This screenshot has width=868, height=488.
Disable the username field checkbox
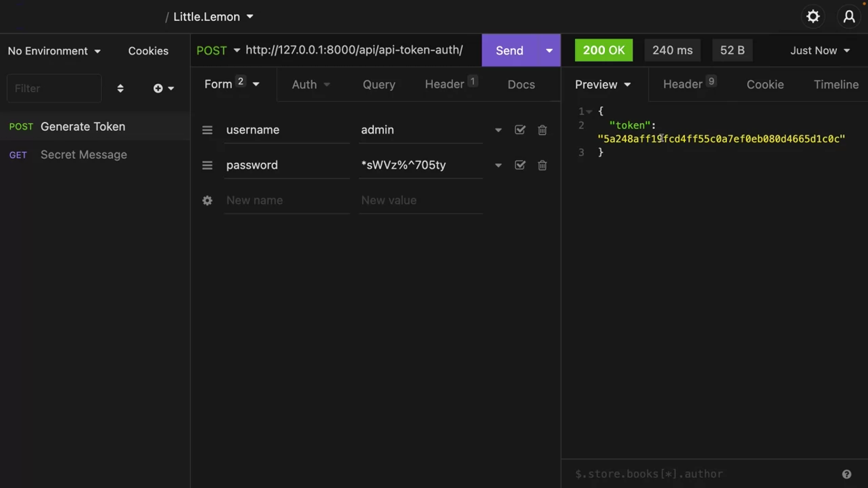coord(520,130)
